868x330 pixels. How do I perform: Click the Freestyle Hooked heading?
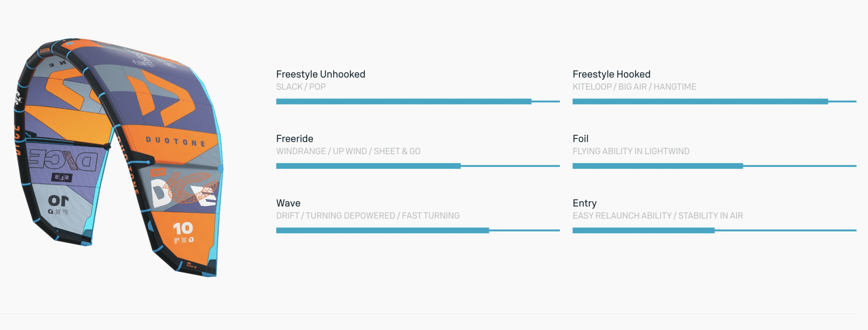611,74
